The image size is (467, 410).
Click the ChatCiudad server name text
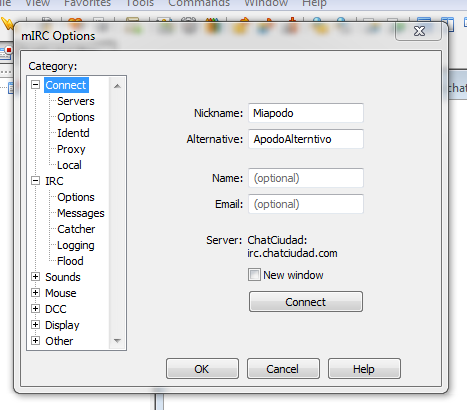tap(277, 240)
